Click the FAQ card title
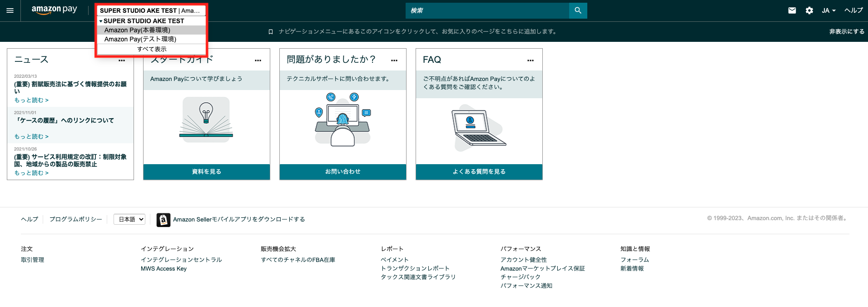The image size is (868, 307). pos(432,60)
